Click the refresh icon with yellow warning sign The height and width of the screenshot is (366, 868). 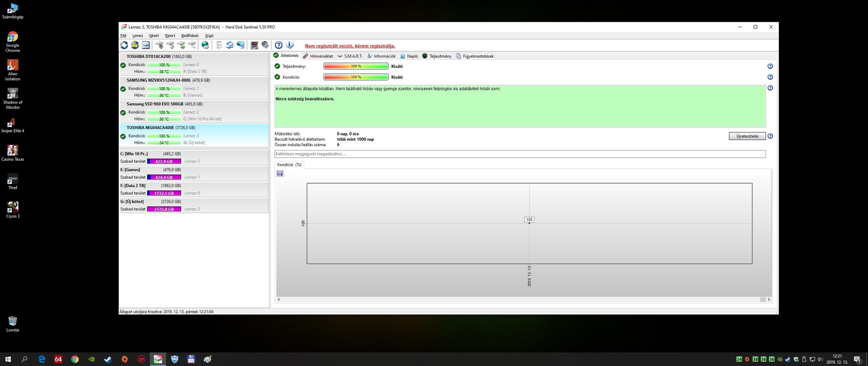click(135, 45)
